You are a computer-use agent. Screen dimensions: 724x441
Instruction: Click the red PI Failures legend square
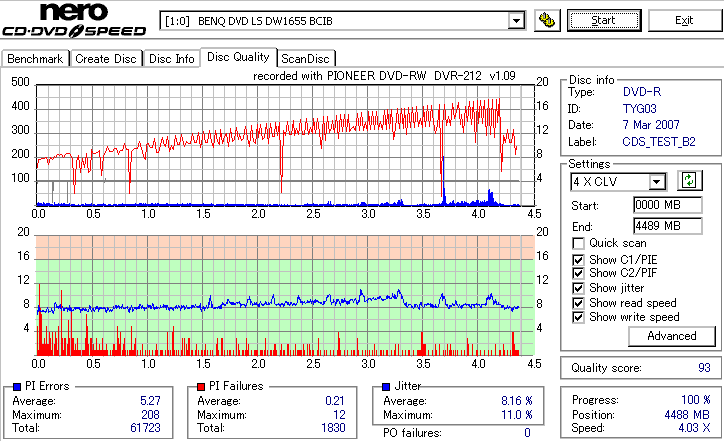[x=201, y=387]
